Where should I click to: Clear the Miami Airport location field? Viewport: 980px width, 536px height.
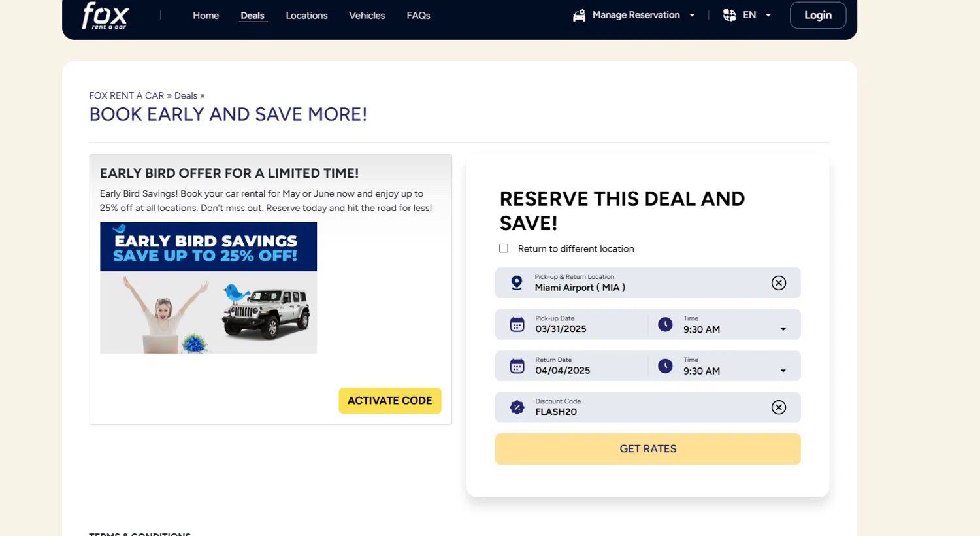pyautogui.click(x=778, y=283)
